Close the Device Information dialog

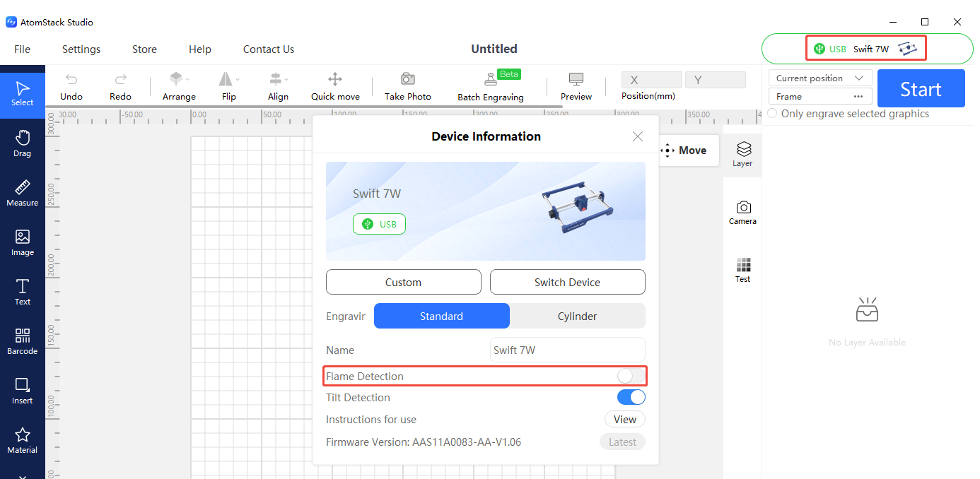click(638, 136)
